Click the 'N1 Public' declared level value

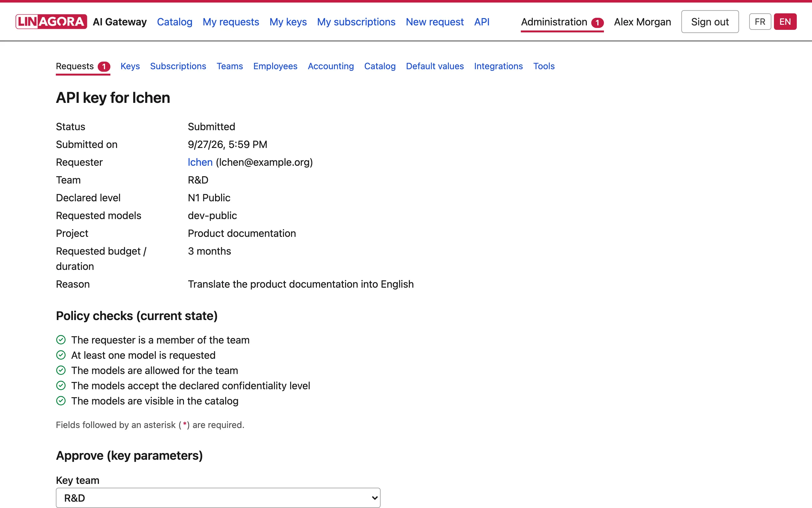click(209, 197)
